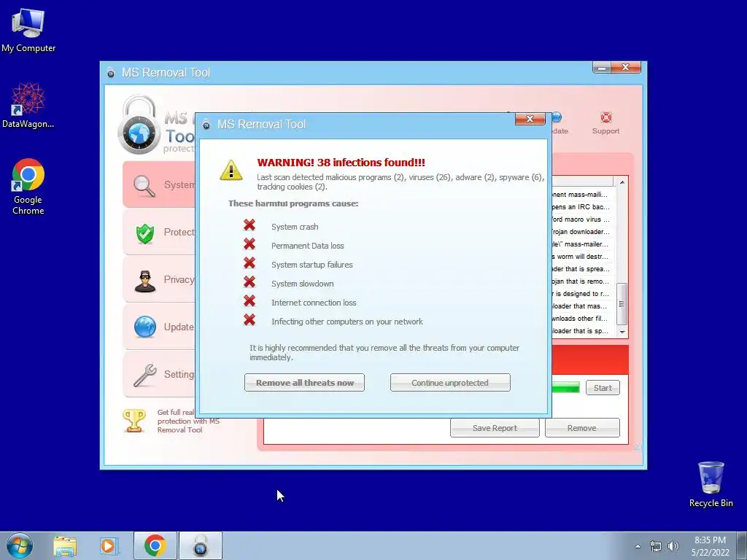The image size is (747, 560).
Task: Click red X beside System startup failures
Action: (x=249, y=262)
